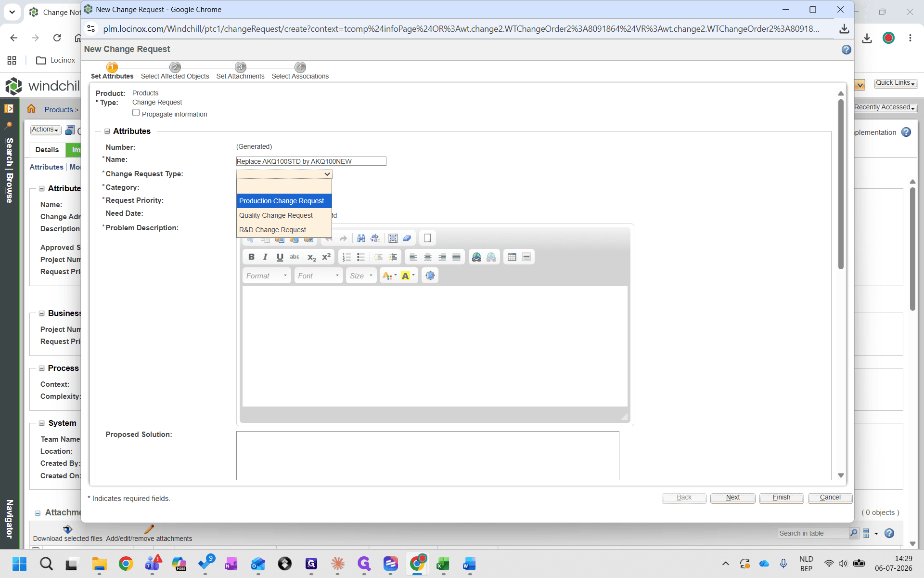
Task: Insert a bulleted list
Action: tap(361, 257)
